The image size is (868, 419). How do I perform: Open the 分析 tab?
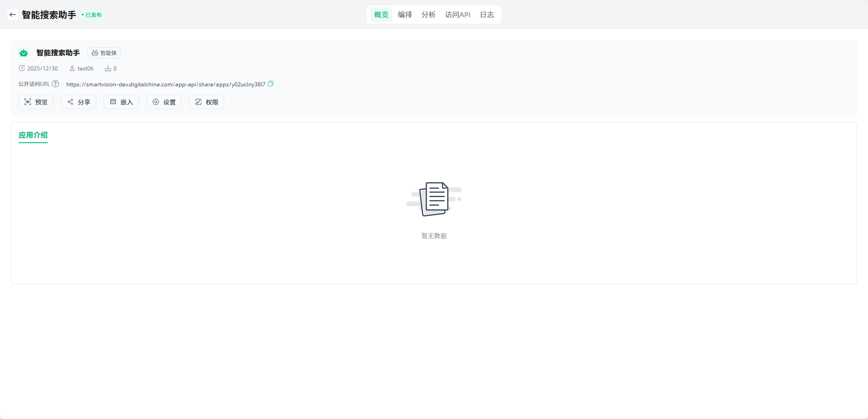coord(428,15)
